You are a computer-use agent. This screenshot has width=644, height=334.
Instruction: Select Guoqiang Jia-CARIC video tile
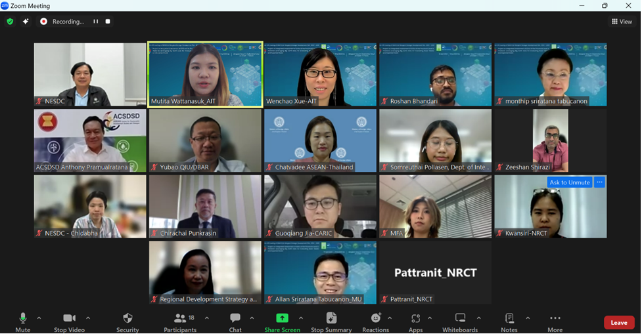321,207
